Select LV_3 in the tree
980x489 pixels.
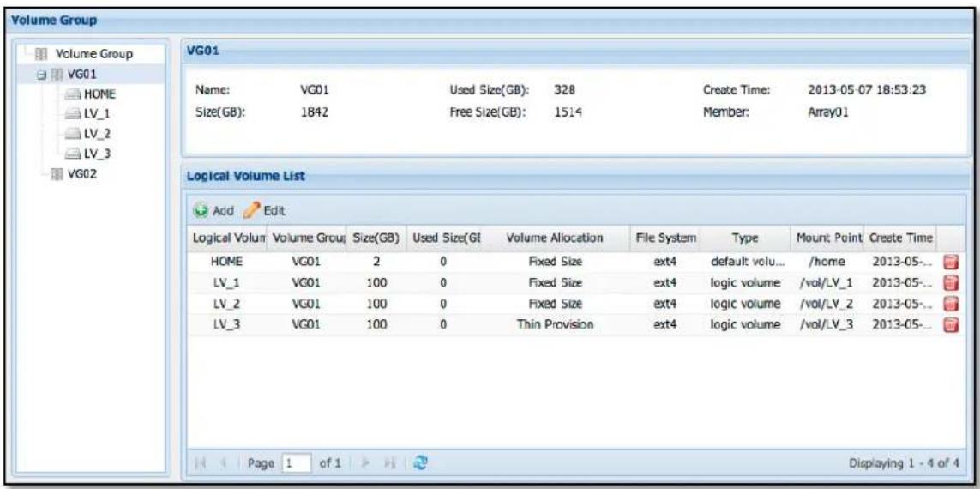(97, 154)
